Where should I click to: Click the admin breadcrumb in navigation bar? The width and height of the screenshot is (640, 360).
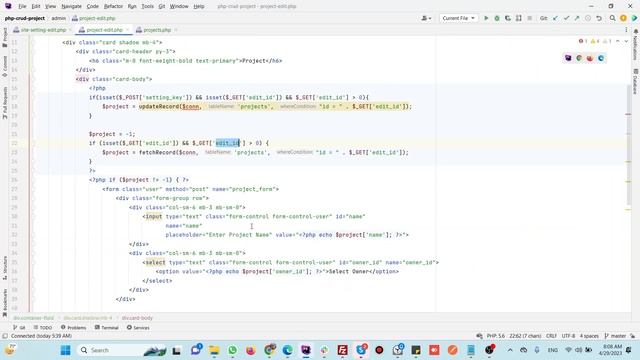[x=58, y=18]
